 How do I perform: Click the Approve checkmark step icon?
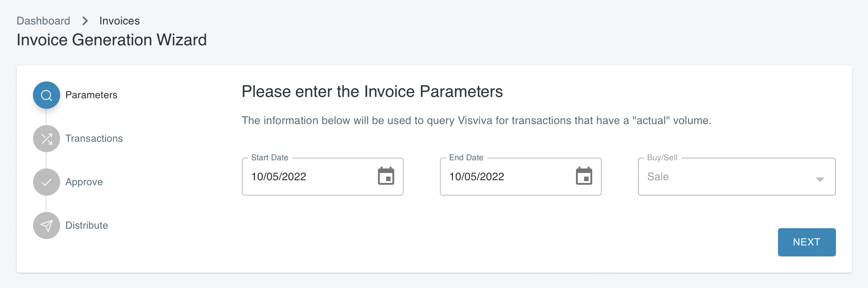click(46, 182)
